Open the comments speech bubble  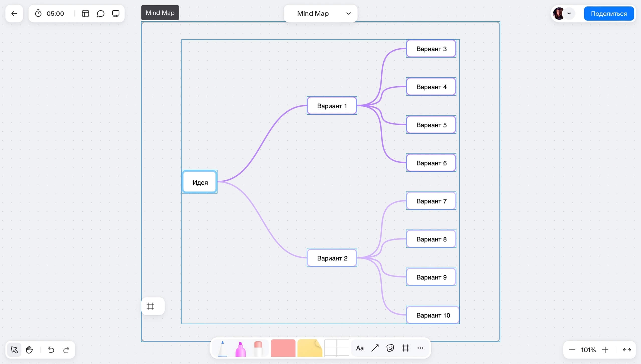click(x=100, y=14)
